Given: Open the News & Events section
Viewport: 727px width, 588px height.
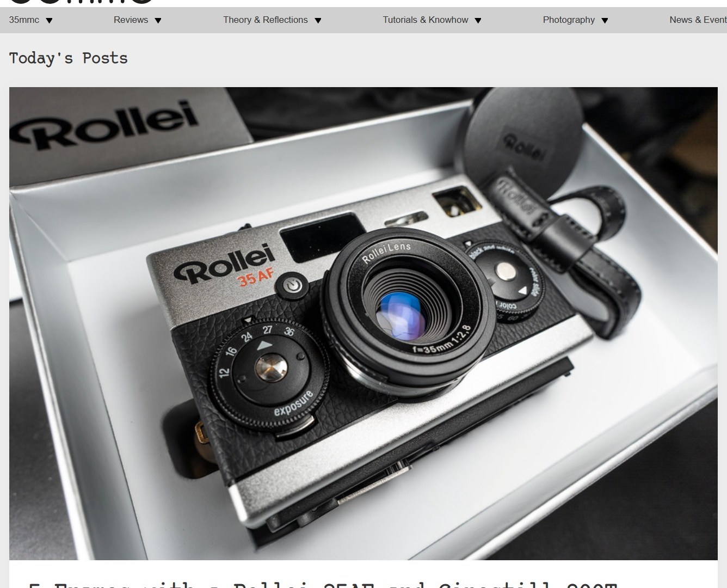Looking at the screenshot, I should coord(698,20).
